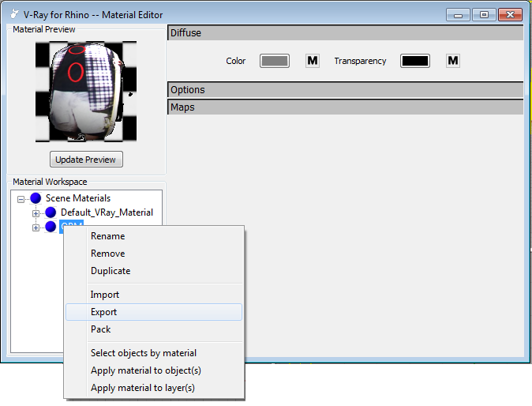
Task: Select Duplicate in the context menu
Action: 154,271
